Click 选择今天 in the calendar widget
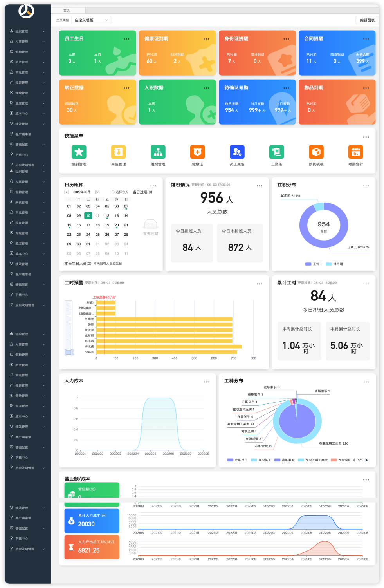Image resolution: width=384 pixels, height=588 pixels. (120, 192)
